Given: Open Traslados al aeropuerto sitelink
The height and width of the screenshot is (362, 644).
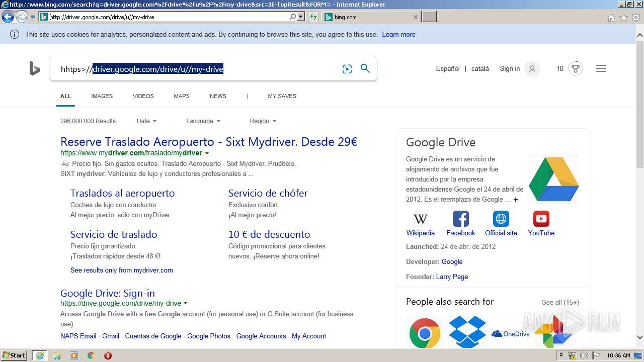Looking at the screenshot, I should pyautogui.click(x=122, y=193).
